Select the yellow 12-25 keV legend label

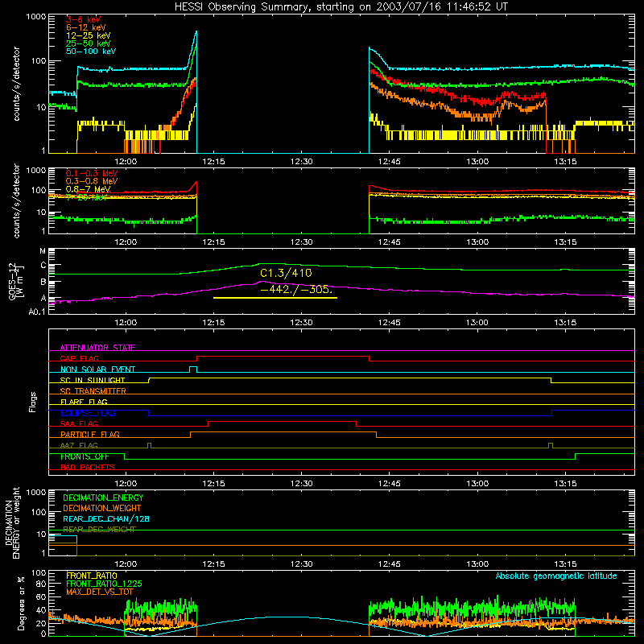coord(88,35)
